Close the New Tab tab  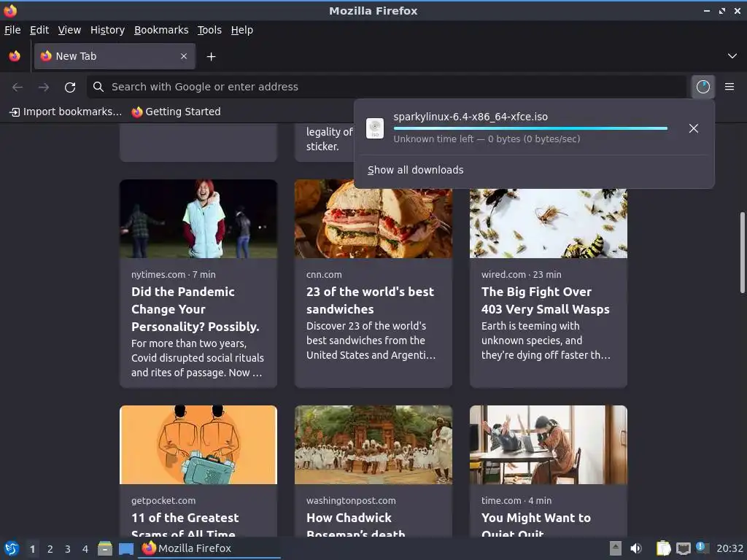184,56
